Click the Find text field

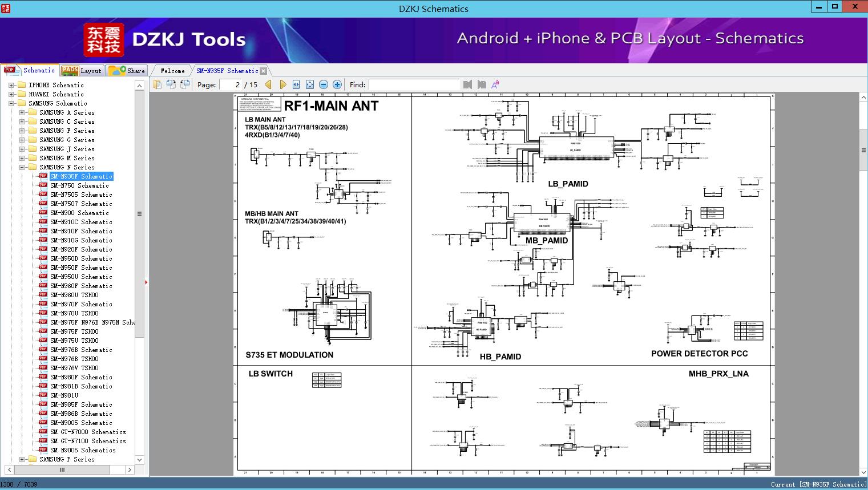(414, 84)
